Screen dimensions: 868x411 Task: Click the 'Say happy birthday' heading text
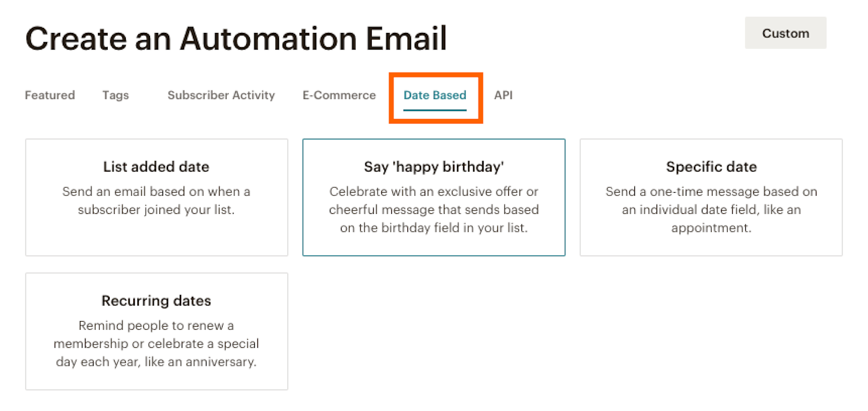coord(433,166)
